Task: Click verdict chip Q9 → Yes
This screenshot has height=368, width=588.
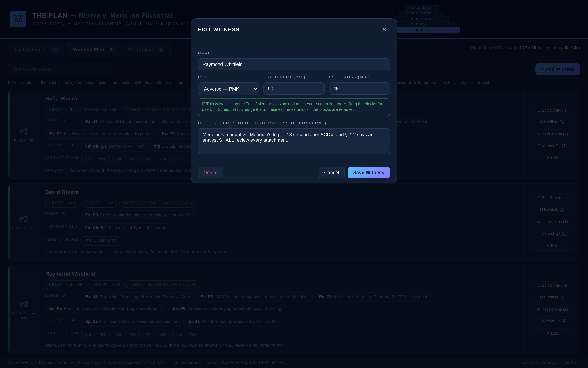Action: pos(186,334)
